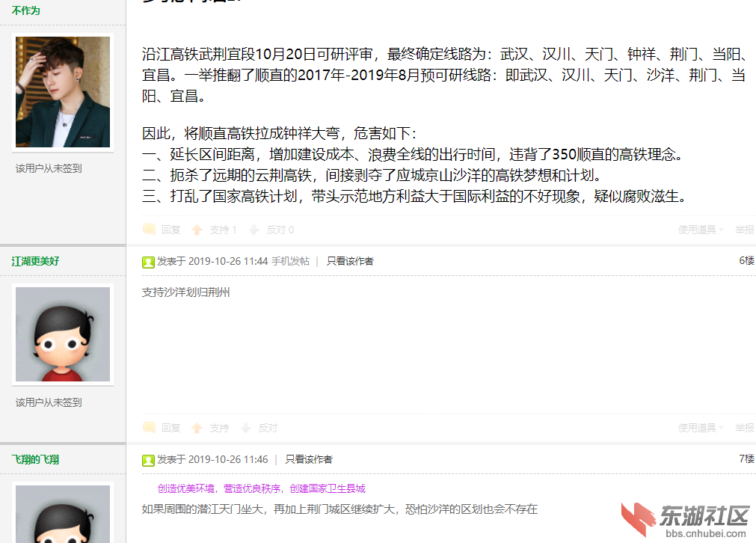The width and height of the screenshot is (756, 543).
Task: Click 支持 1 link under 沿江高铁 post
Action: pyautogui.click(x=223, y=230)
